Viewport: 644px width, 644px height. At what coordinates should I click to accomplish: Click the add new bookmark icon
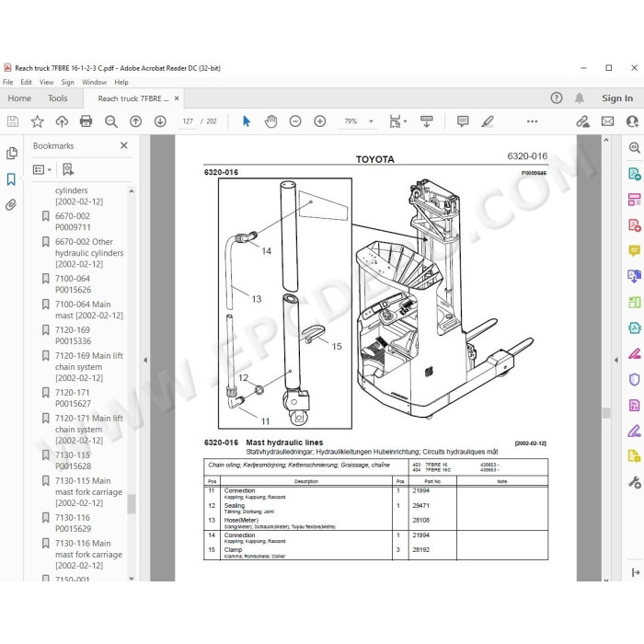[68, 169]
